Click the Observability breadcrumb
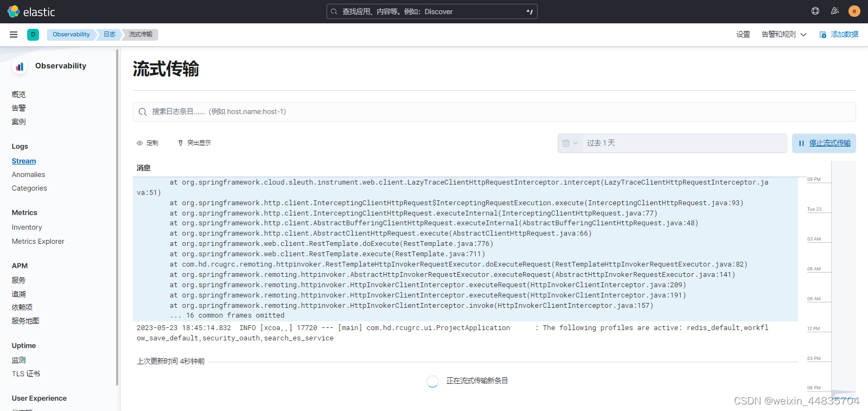 [71, 34]
